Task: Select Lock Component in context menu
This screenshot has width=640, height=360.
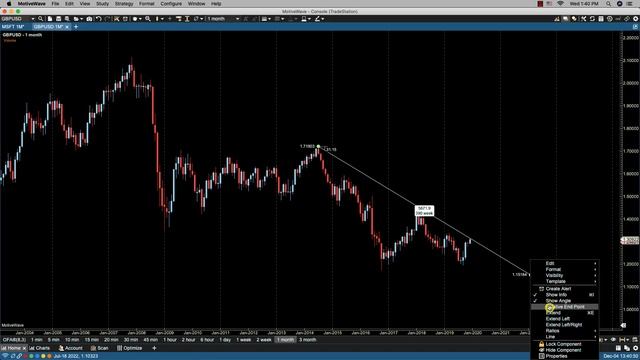Action: click(564, 344)
